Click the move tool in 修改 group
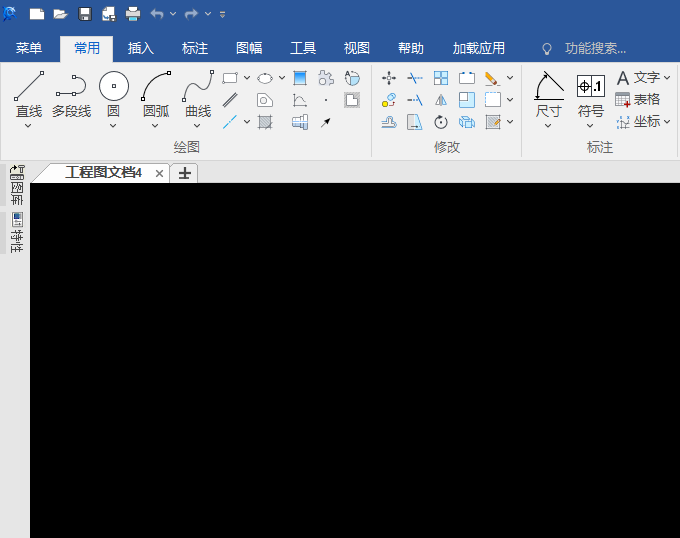Image resolution: width=680 pixels, height=538 pixels. click(389, 78)
